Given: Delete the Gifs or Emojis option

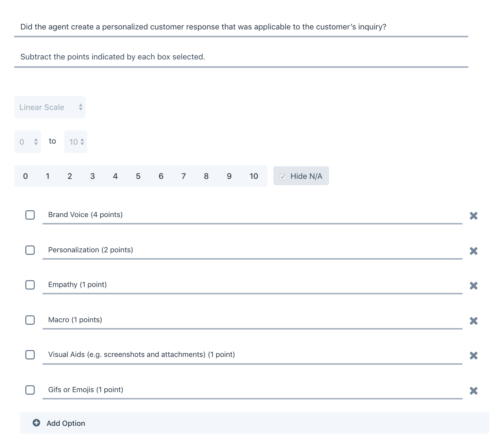Looking at the screenshot, I should click(473, 391).
